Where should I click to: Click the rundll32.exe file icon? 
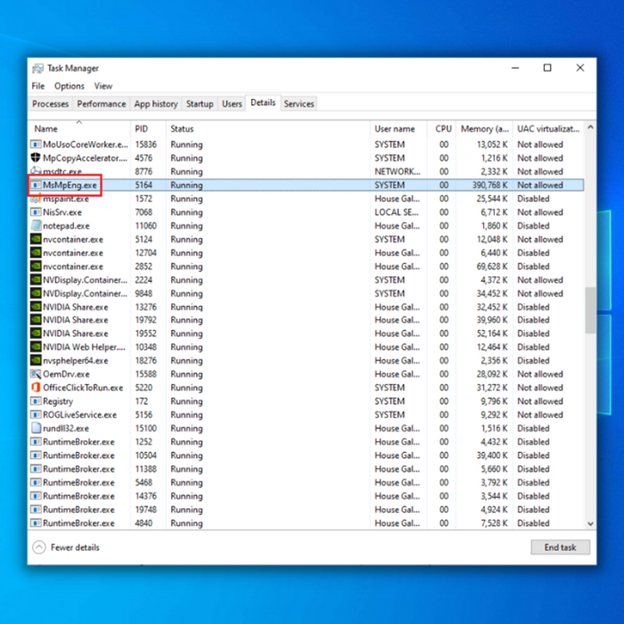pyautogui.click(x=36, y=428)
